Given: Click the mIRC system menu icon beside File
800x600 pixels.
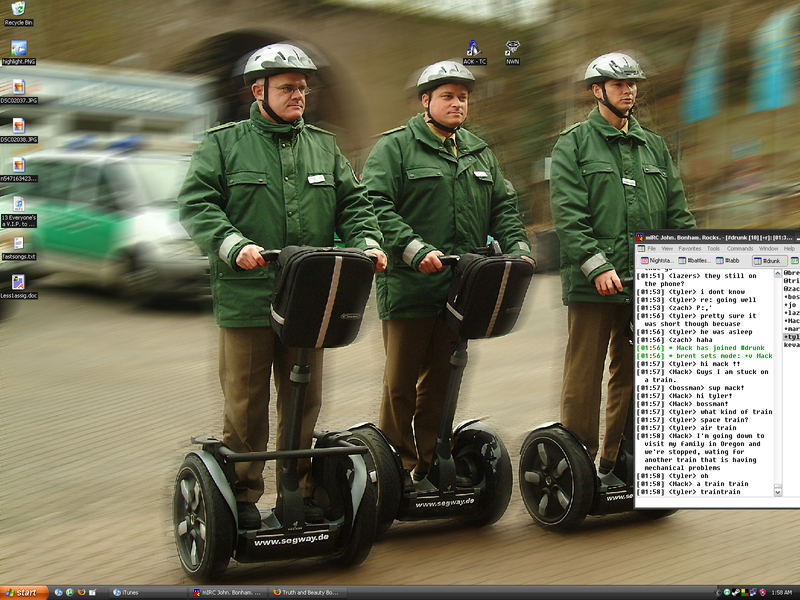Looking at the screenshot, I should (641, 248).
